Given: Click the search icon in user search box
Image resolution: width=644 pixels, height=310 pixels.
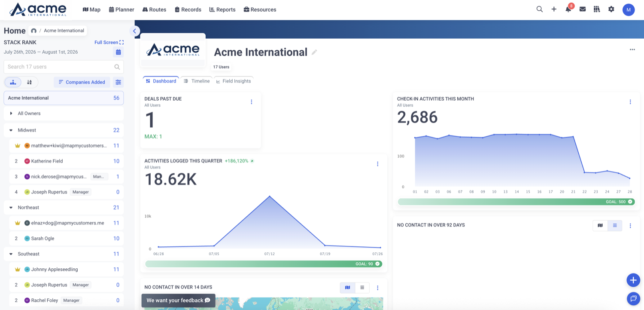Looking at the screenshot, I should coord(117,67).
